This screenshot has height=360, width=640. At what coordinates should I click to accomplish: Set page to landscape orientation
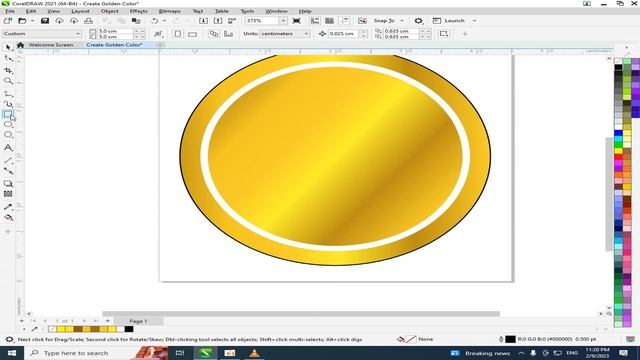click(x=192, y=34)
